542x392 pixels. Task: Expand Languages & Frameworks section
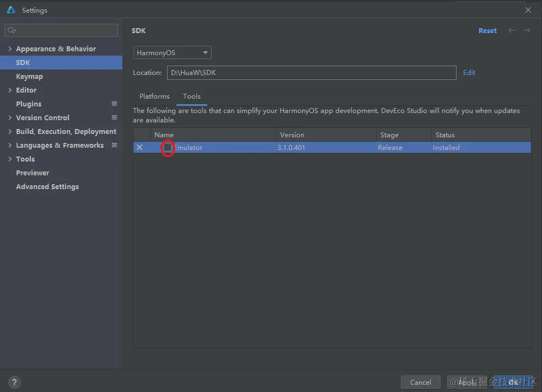pos(10,146)
